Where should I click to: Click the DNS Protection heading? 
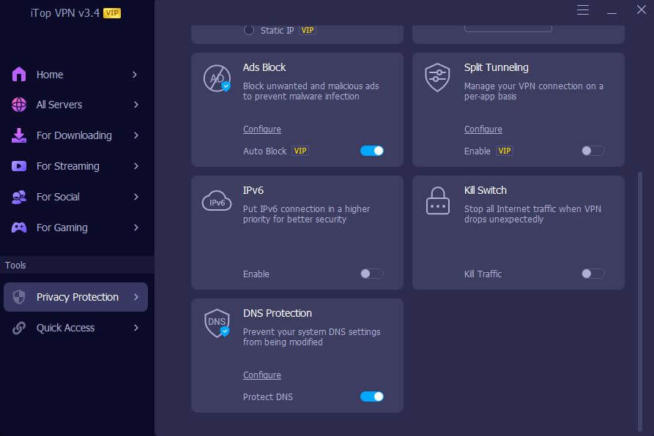click(x=277, y=313)
